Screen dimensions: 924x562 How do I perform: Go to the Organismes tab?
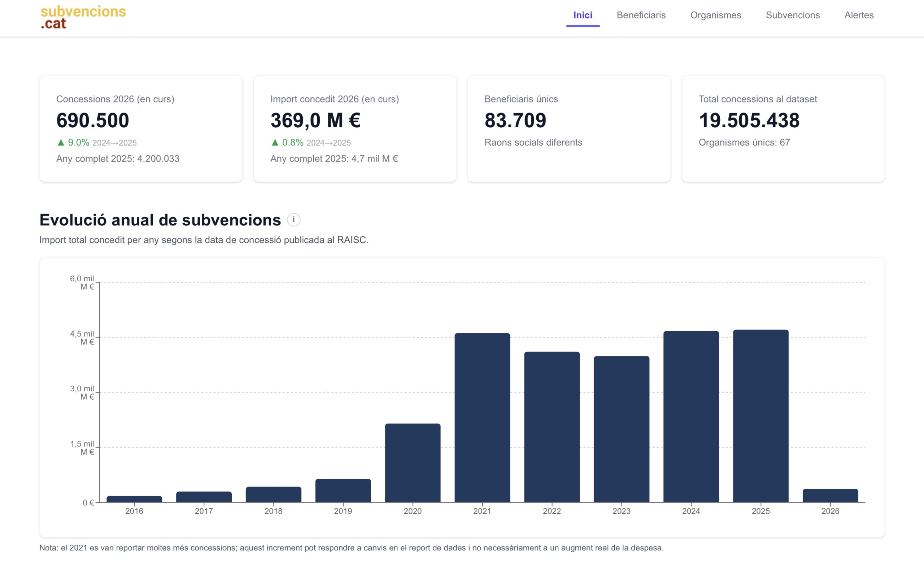tap(715, 15)
